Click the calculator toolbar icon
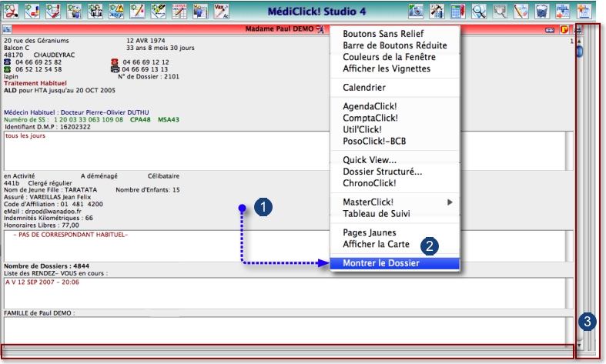The image size is (606, 364). click(x=458, y=12)
